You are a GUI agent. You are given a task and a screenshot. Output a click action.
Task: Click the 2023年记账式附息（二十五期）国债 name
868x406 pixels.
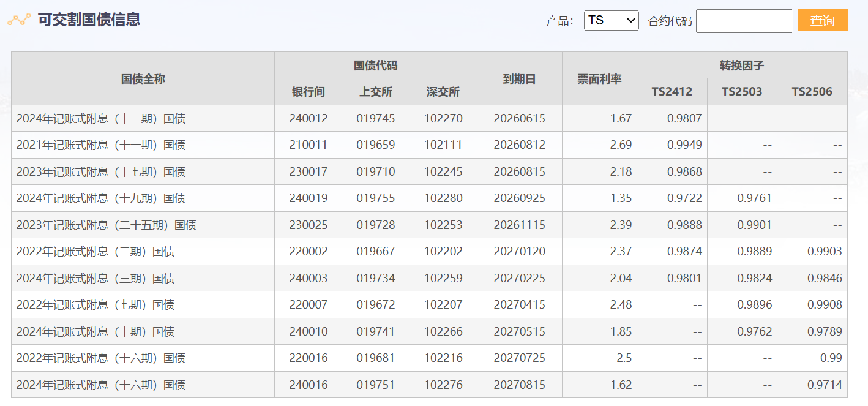point(107,225)
